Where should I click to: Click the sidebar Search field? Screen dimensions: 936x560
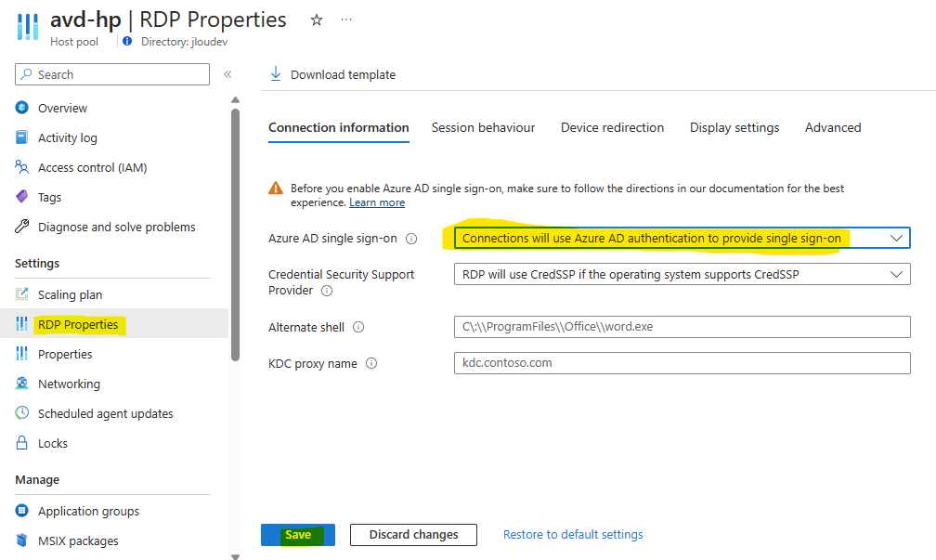click(112, 74)
